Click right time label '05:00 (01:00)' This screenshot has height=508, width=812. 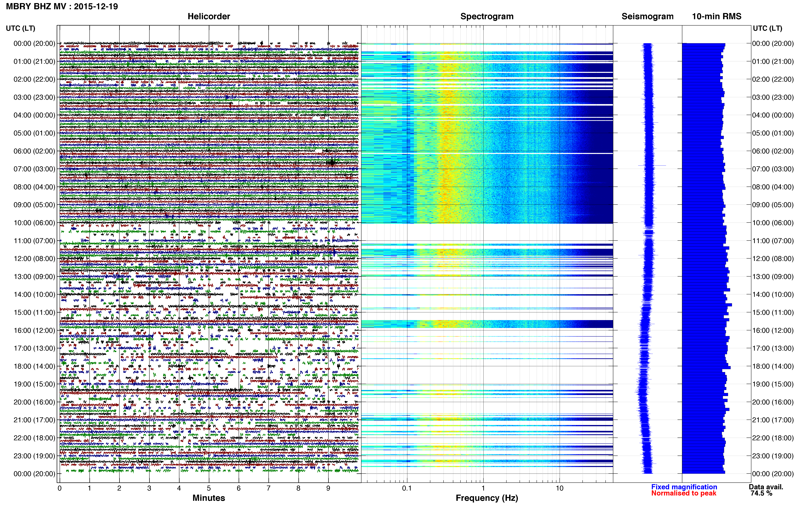click(x=773, y=133)
